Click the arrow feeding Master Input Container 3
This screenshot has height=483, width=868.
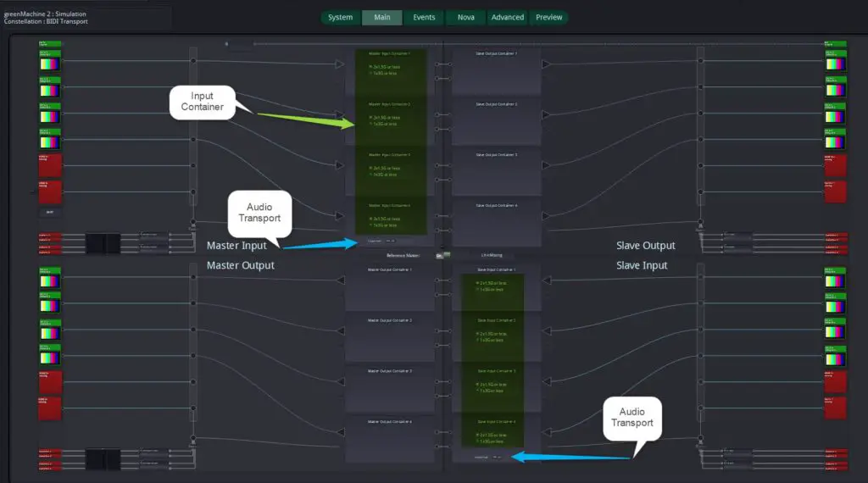click(x=339, y=165)
